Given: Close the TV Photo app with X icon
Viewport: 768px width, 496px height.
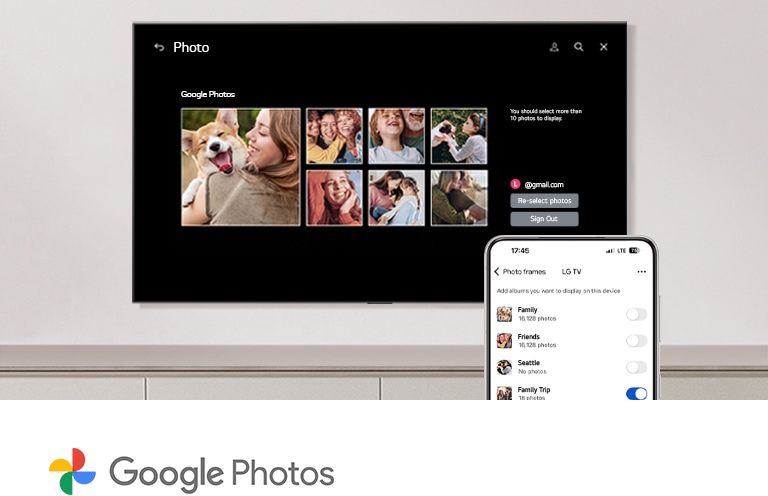Looking at the screenshot, I should [x=604, y=47].
